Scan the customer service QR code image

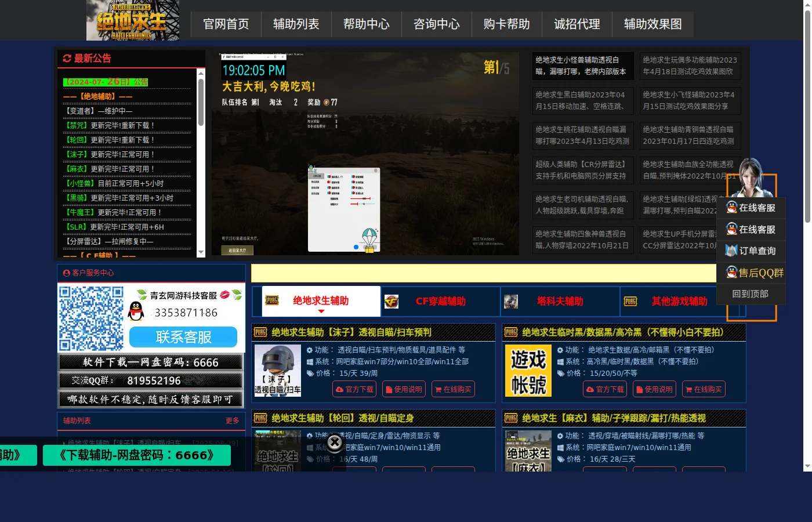pyautogui.click(x=91, y=318)
